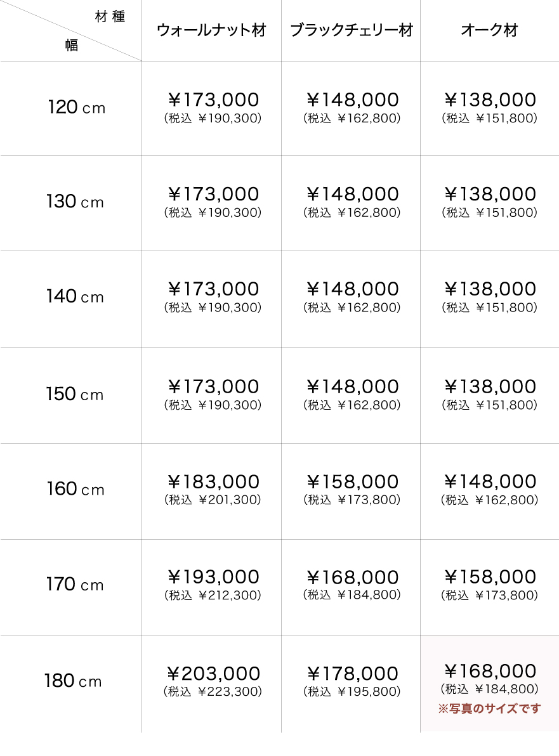Click the ¥158,000 oak 170 cm price
This screenshot has height=756, width=559.
coord(490,577)
